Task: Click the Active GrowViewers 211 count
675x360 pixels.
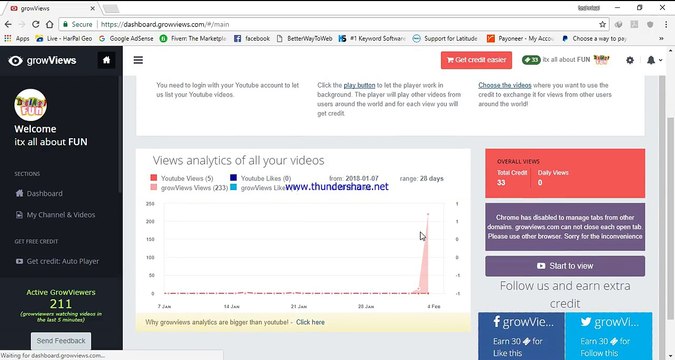Action: pos(61,304)
